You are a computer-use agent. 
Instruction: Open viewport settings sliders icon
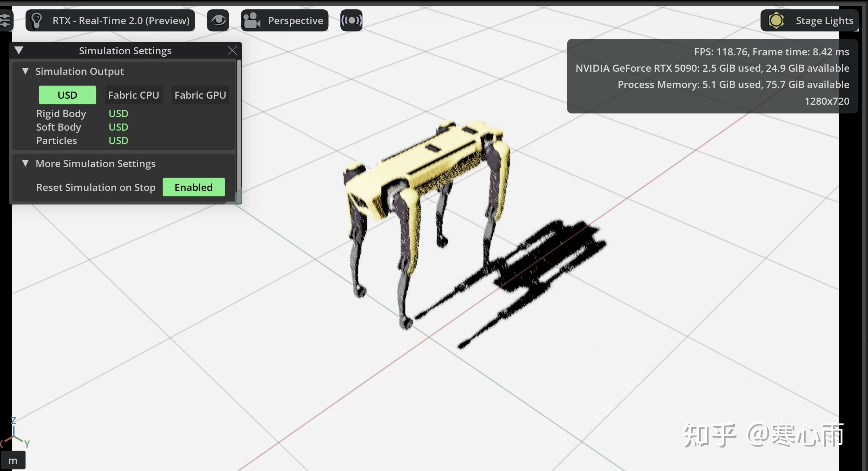[x=5, y=20]
